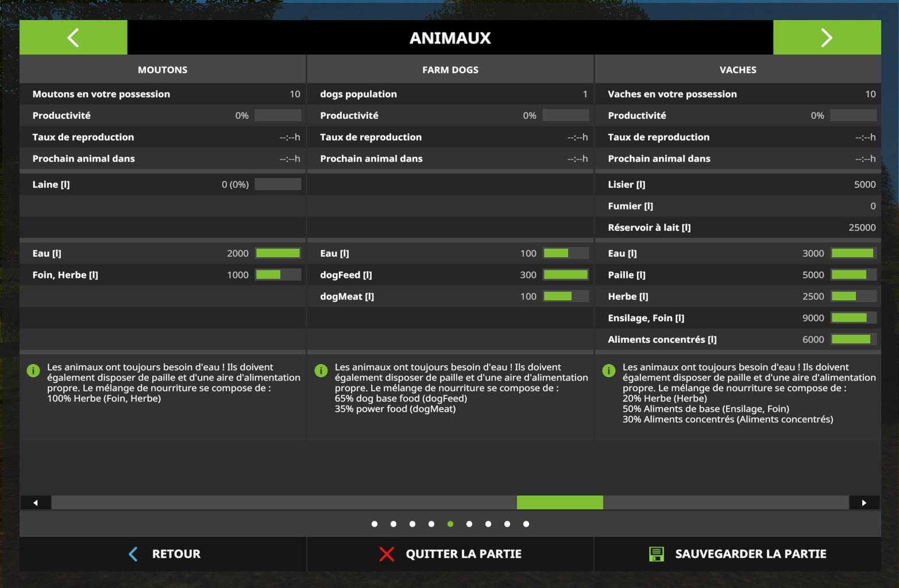Screen dimensions: 899x588
Task: Click the blue Retour chevron icon
Action: [x=133, y=554]
